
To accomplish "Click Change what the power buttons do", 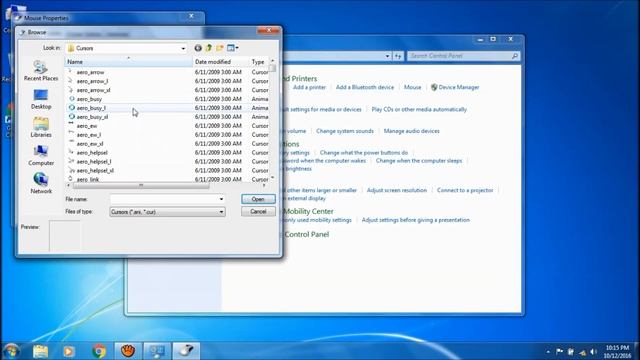I will 364,153.
